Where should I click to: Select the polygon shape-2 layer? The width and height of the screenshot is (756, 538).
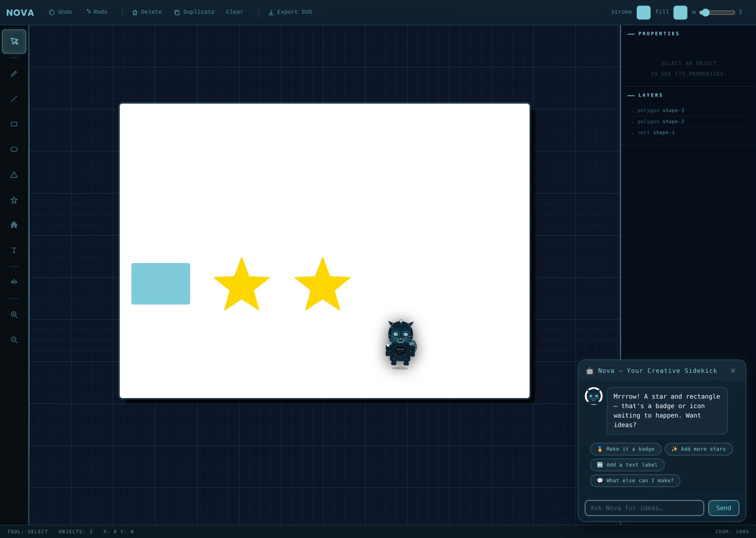tap(689, 122)
